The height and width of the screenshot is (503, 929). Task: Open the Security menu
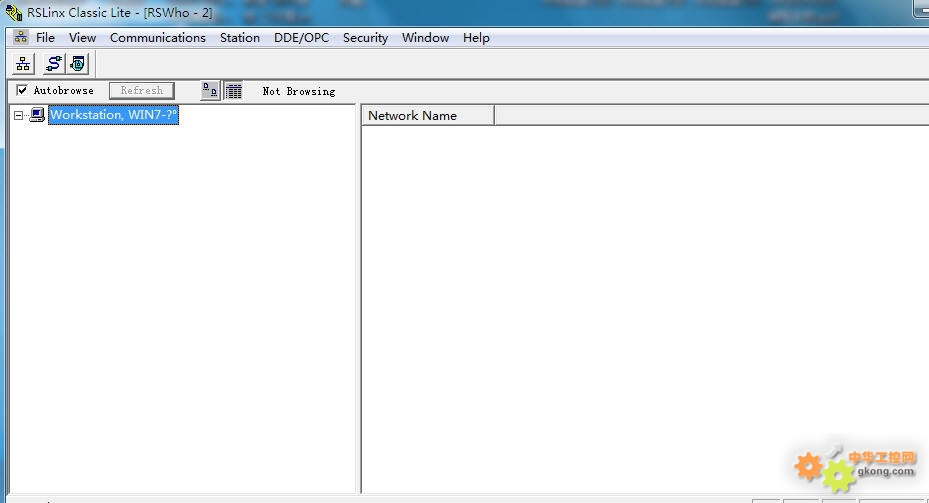coord(365,37)
